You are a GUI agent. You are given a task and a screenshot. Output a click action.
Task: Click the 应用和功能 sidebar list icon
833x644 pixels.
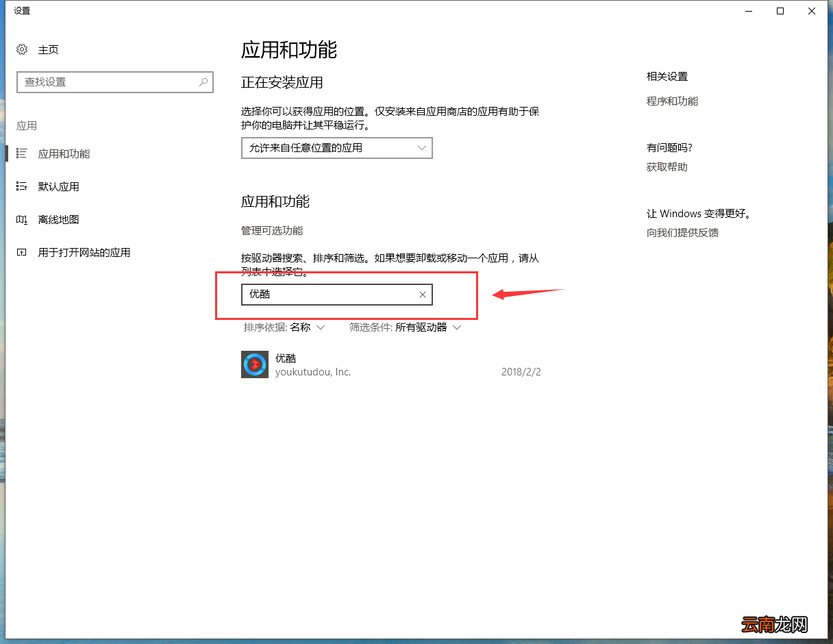click(x=22, y=153)
